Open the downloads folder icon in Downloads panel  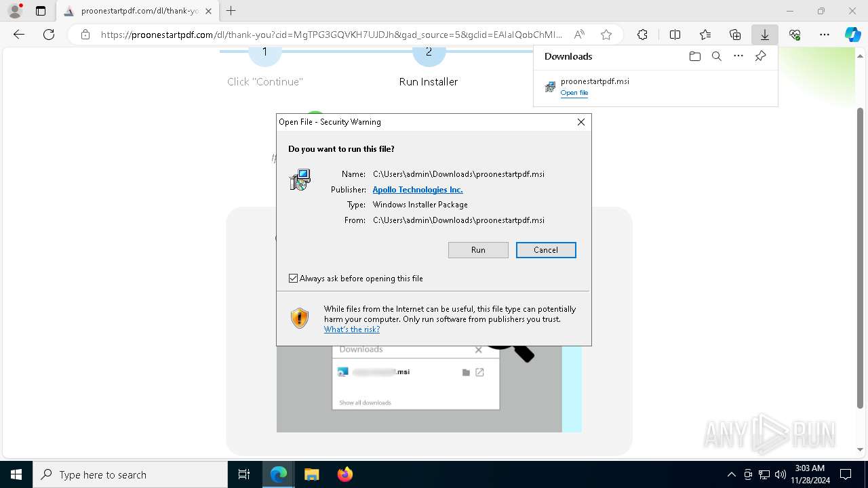click(x=694, y=56)
